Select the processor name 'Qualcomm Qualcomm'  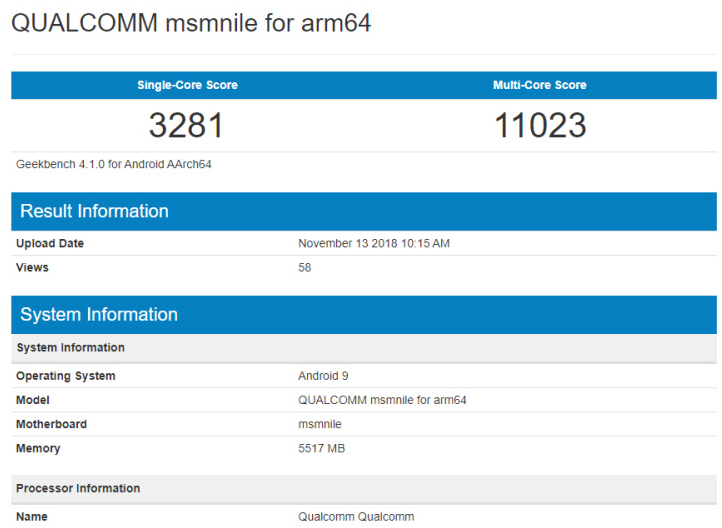(x=356, y=516)
